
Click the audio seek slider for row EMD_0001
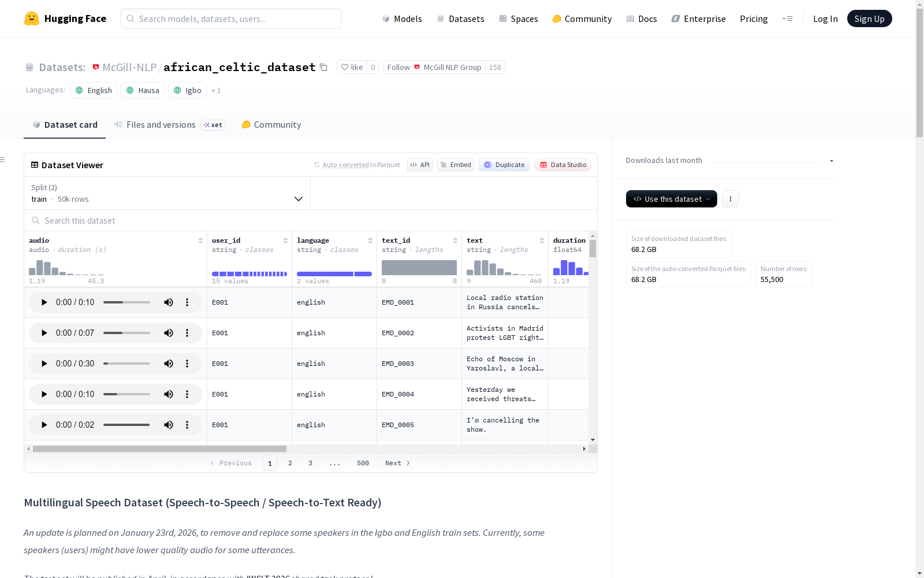point(126,302)
